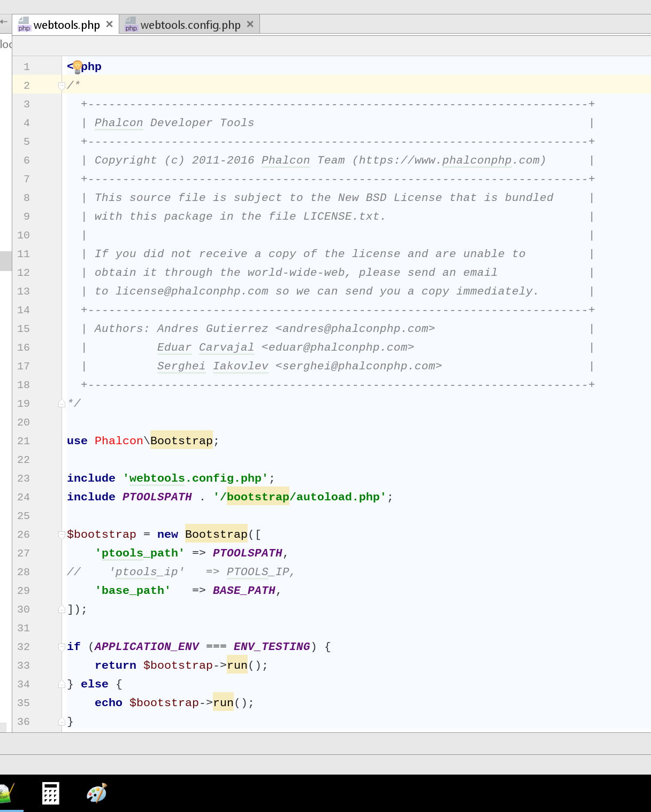The image size is (651, 812).
Task: Open Calculator from the taskbar
Action: [x=51, y=793]
